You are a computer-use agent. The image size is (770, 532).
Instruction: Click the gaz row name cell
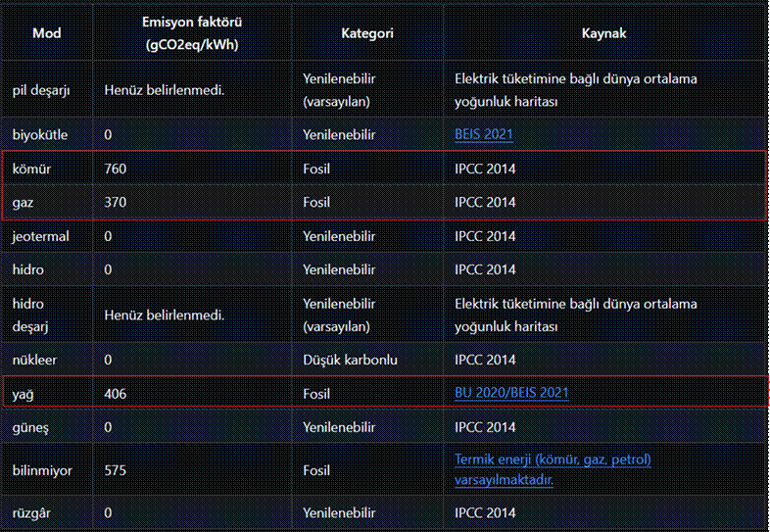coord(23,203)
